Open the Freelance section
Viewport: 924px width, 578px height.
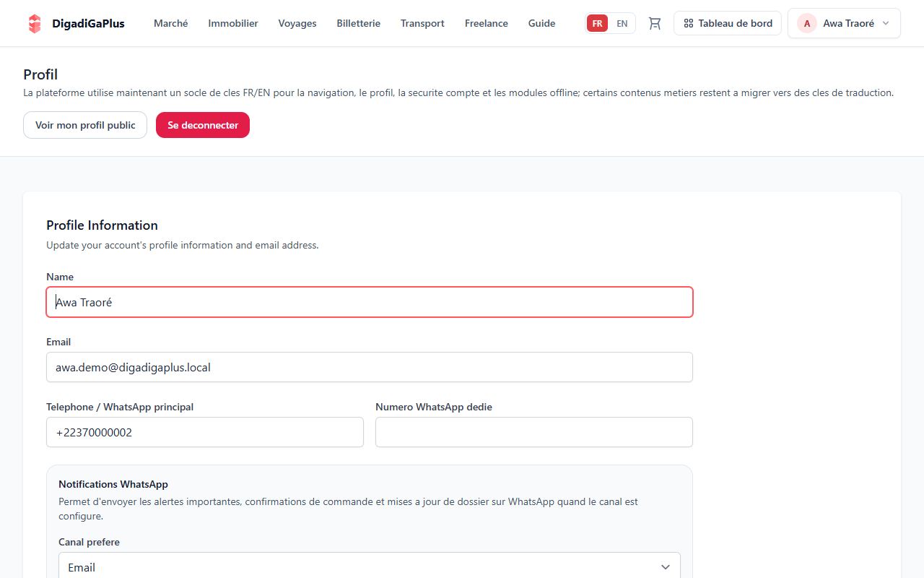(487, 23)
